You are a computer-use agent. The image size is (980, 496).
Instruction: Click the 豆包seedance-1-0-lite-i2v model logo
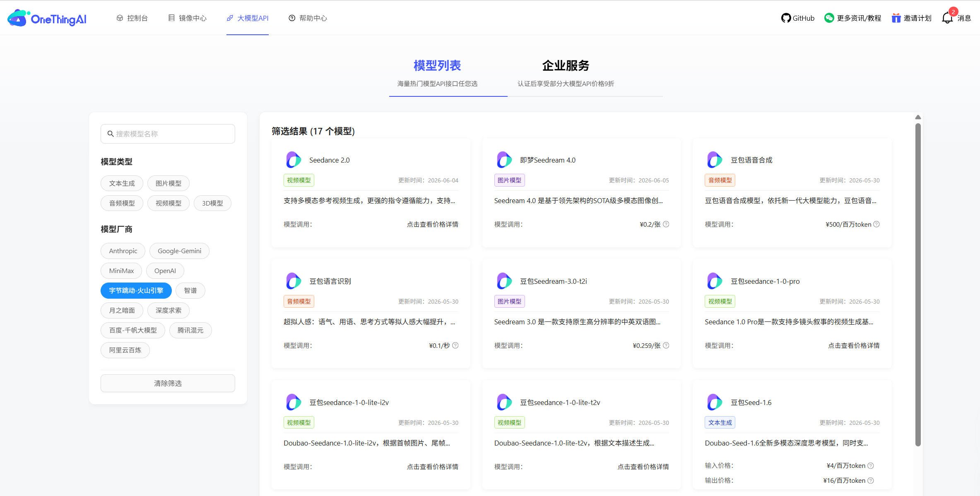(294, 403)
